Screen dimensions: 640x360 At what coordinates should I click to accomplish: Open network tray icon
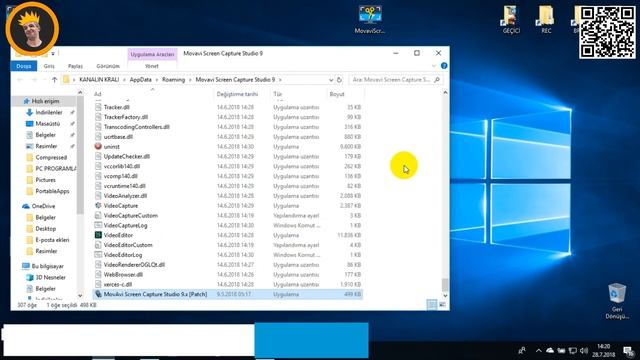coord(573,351)
